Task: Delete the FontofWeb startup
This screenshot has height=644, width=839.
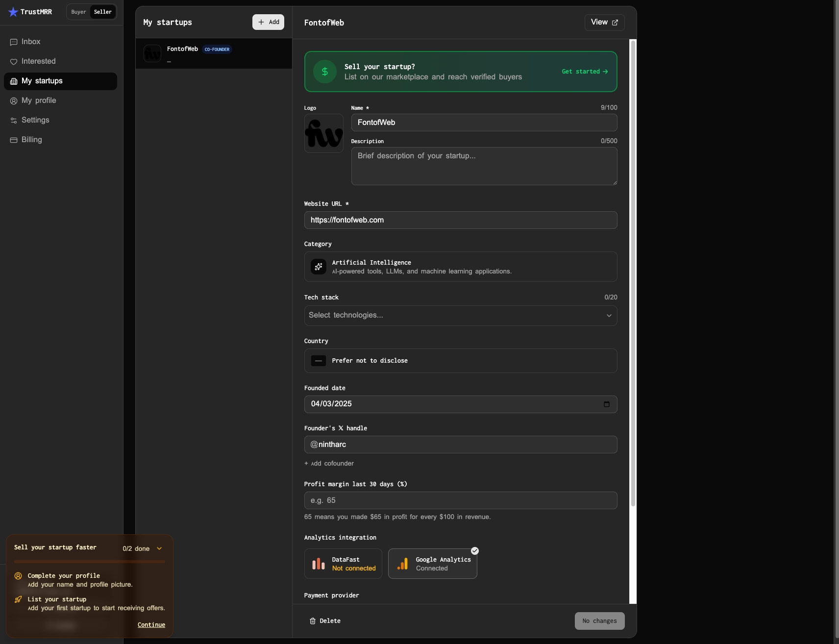Action: 325,621
